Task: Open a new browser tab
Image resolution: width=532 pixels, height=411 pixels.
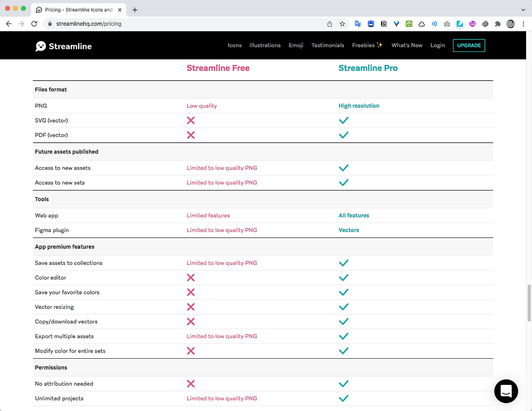Action: click(135, 10)
